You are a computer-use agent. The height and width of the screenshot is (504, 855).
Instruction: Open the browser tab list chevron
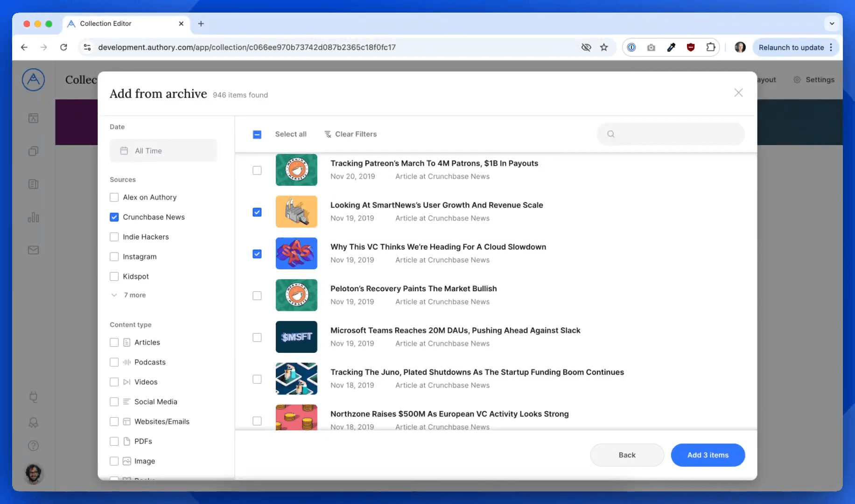pyautogui.click(x=832, y=23)
